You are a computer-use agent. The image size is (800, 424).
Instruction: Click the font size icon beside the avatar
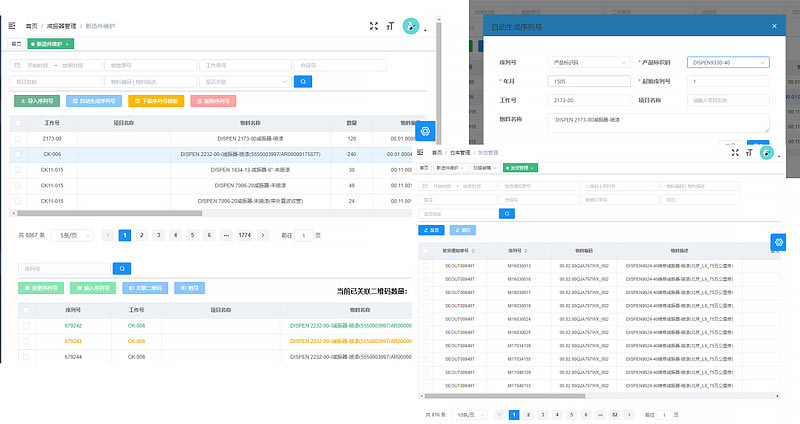389,26
